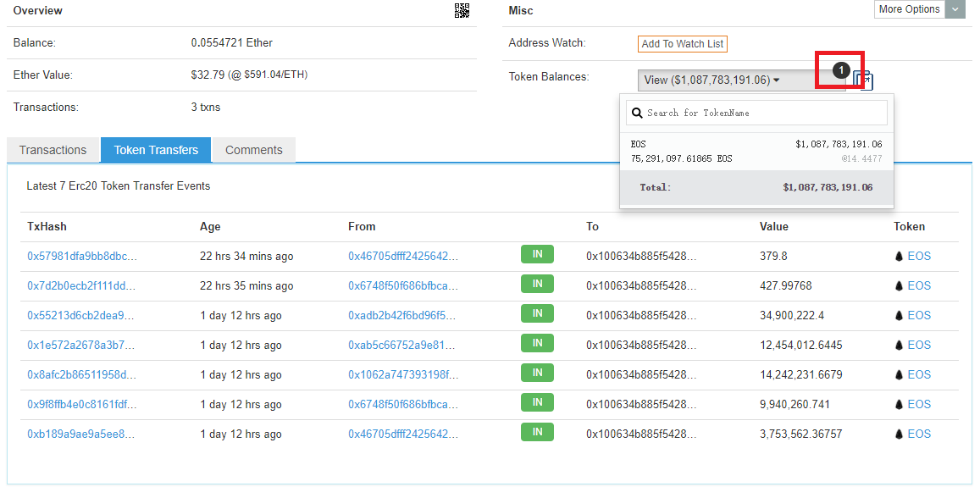Click the age 22 hrs 35 mins ago
The width and height of the screenshot is (980, 498).
pyautogui.click(x=246, y=285)
